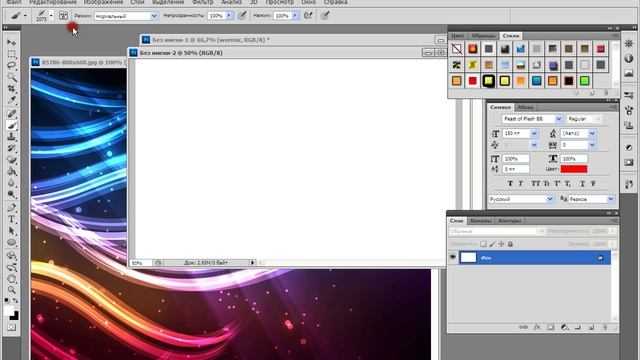This screenshot has height=360, width=640.
Task: Switch to the Контуры tab
Action: [x=510, y=221]
